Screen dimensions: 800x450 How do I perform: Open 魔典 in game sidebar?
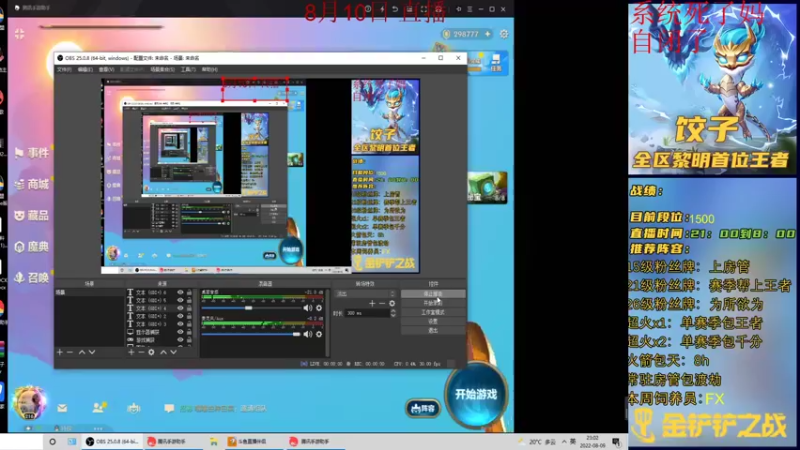pos(32,247)
